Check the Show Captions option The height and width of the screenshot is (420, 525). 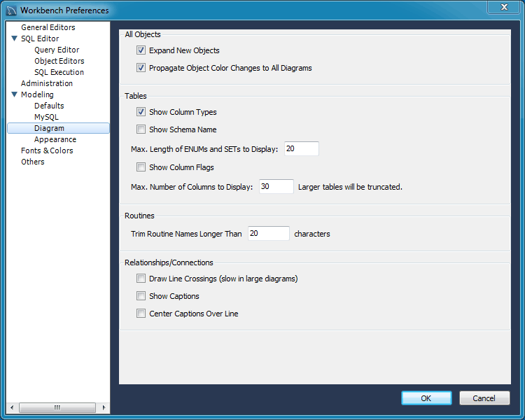(x=141, y=296)
